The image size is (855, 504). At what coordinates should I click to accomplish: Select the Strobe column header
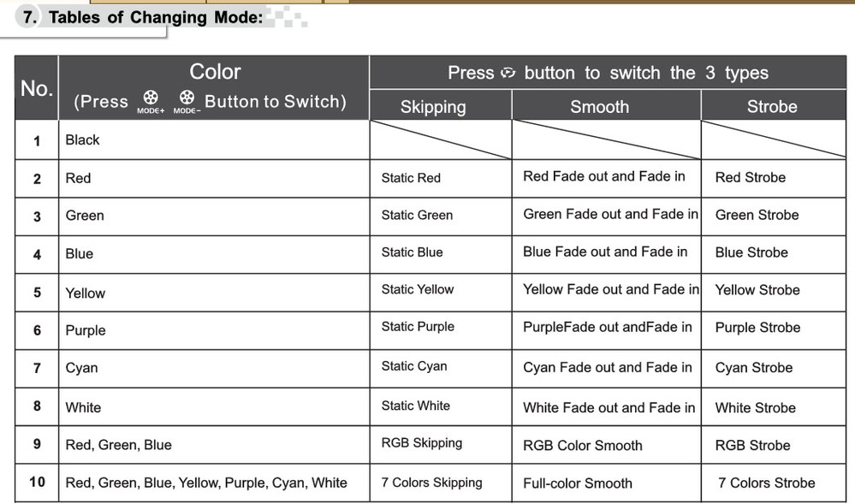click(773, 106)
